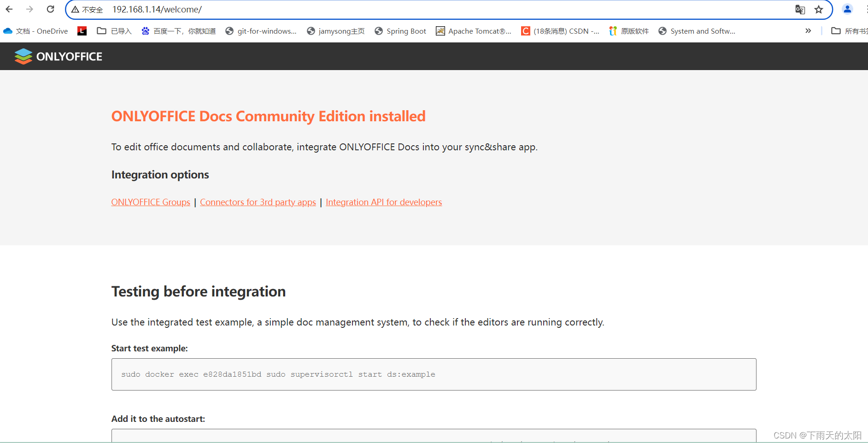Viewport: 868px width, 444px height.
Task: Click the 'Add it to the autostart:' label
Action: click(158, 419)
